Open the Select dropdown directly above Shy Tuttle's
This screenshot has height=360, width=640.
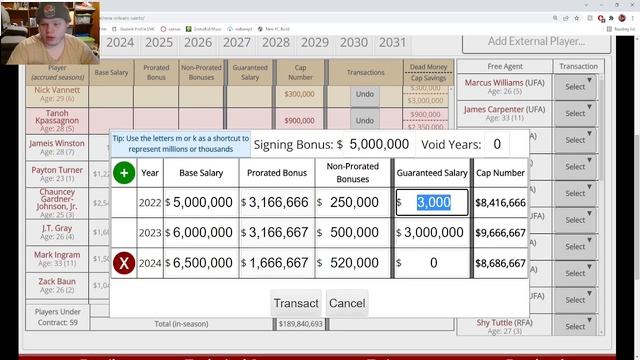576,300
